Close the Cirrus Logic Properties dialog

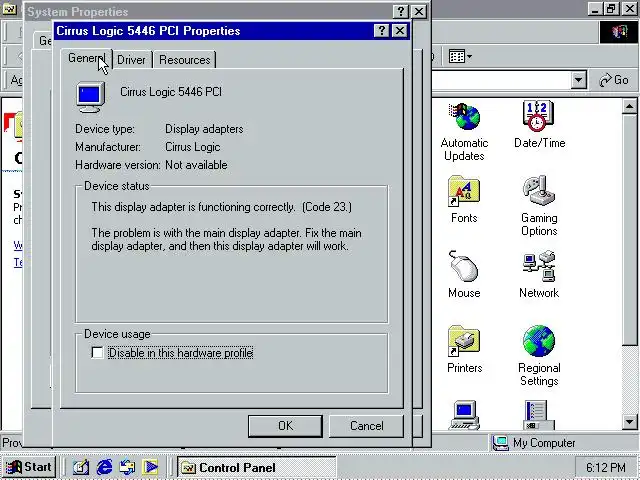click(400, 31)
